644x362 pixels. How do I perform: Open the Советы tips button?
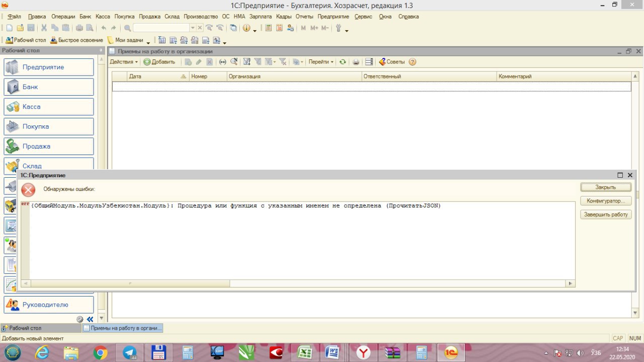point(391,62)
